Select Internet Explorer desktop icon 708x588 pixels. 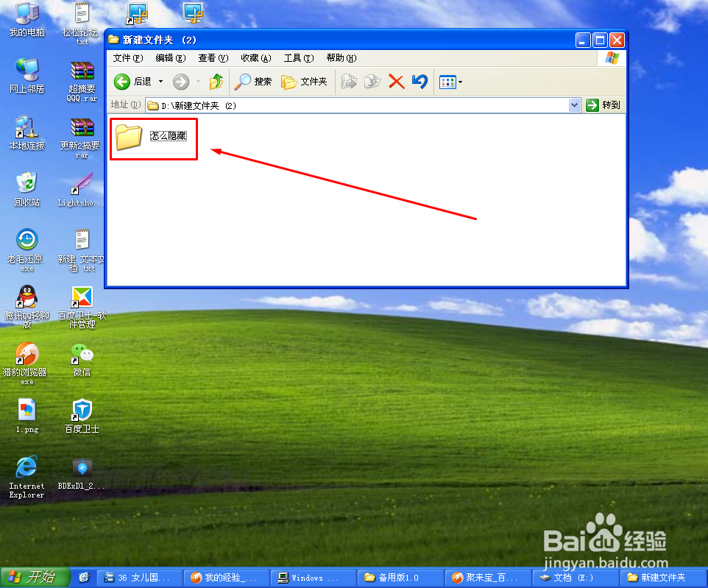(x=26, y=477)
